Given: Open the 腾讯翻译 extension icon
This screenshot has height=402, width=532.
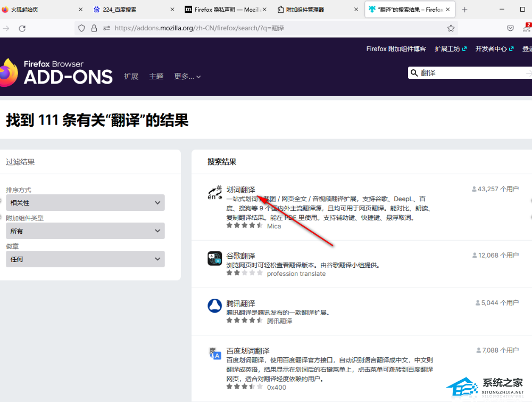Looking at the screenshot, I should pos(215,306).
